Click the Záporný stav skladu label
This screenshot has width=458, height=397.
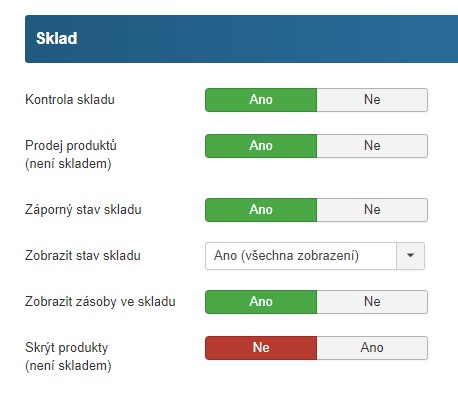click(x=83, y=210)
